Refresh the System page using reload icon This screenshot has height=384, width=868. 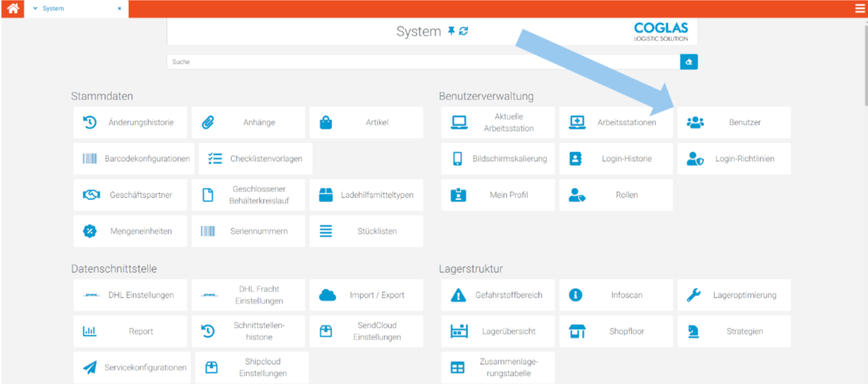[x=464, y=31]
